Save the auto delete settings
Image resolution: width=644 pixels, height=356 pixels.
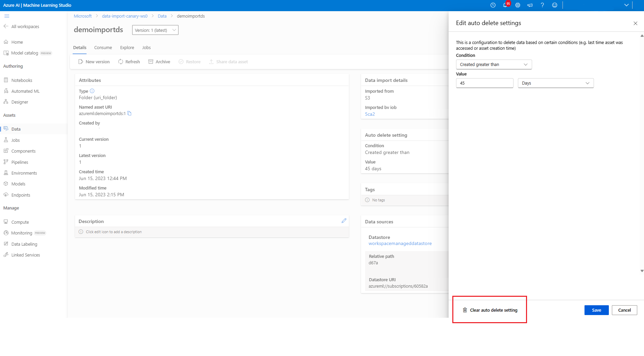596,310
